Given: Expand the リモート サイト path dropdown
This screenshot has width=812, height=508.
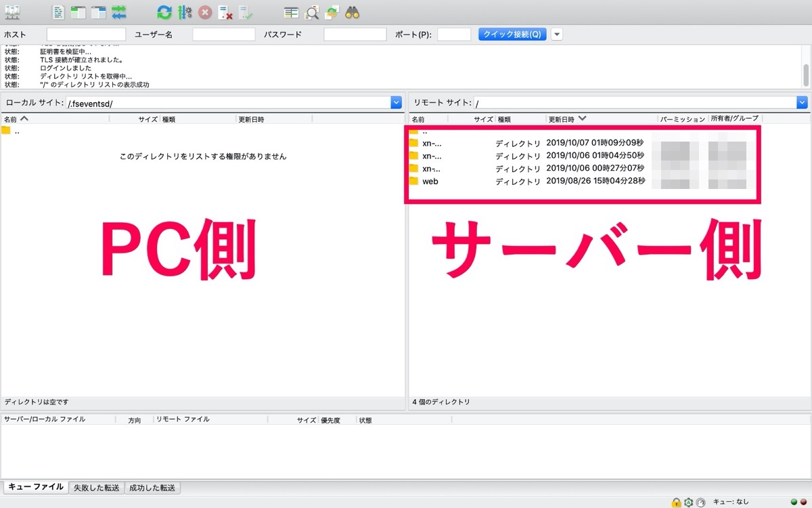Looking at the screenshot, I should (x=803, y=103).
